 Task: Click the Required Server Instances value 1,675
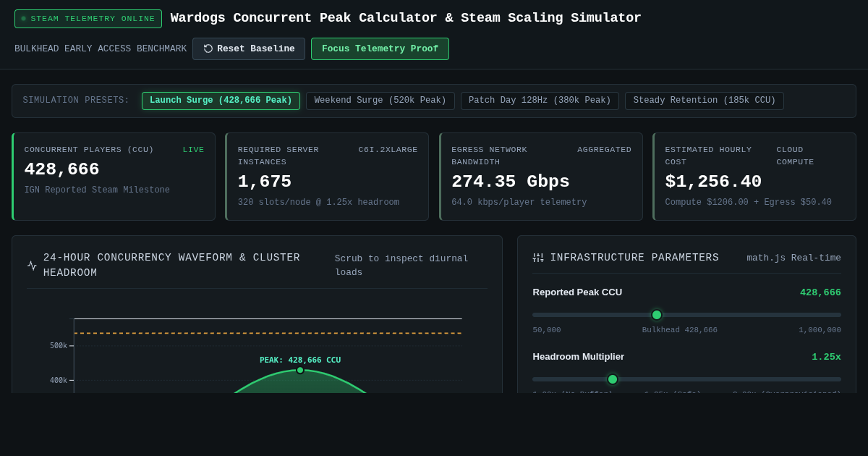pyautogui.click(x=265, y=182)
